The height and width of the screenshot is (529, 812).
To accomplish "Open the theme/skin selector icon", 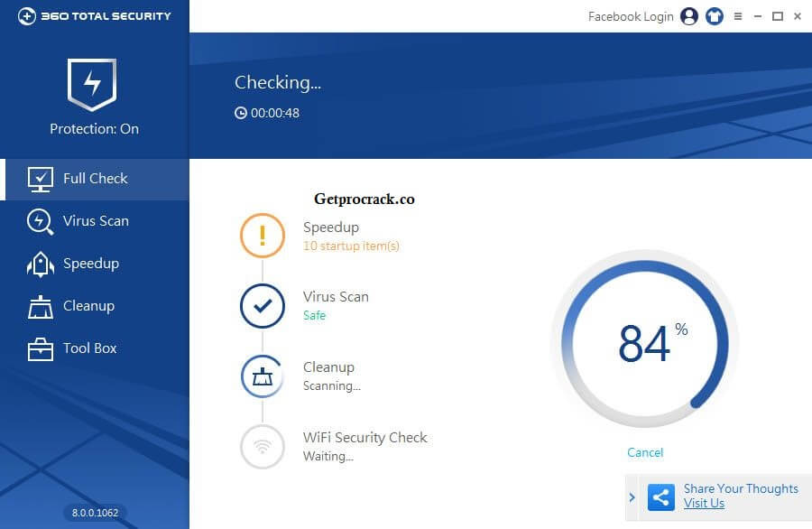I will tap(714, 16).
